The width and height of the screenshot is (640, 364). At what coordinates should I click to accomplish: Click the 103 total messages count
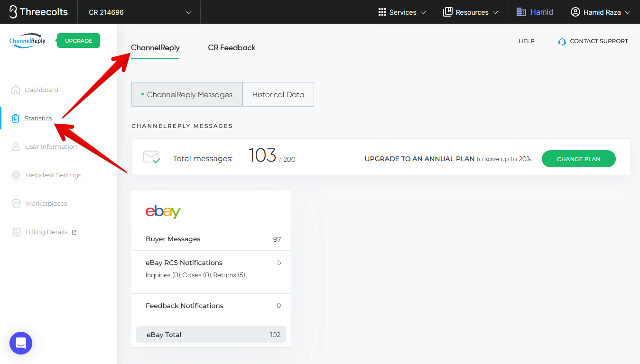click(x=262, y=155)
